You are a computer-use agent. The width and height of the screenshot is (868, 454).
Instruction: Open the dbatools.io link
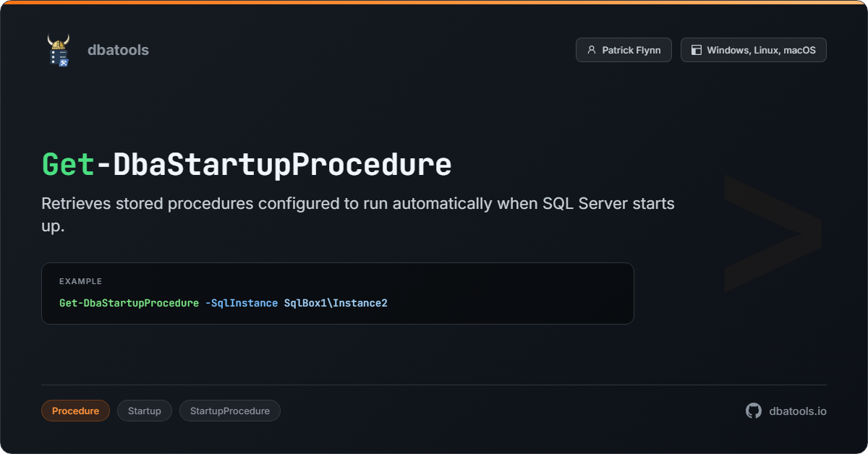point(798,411)
